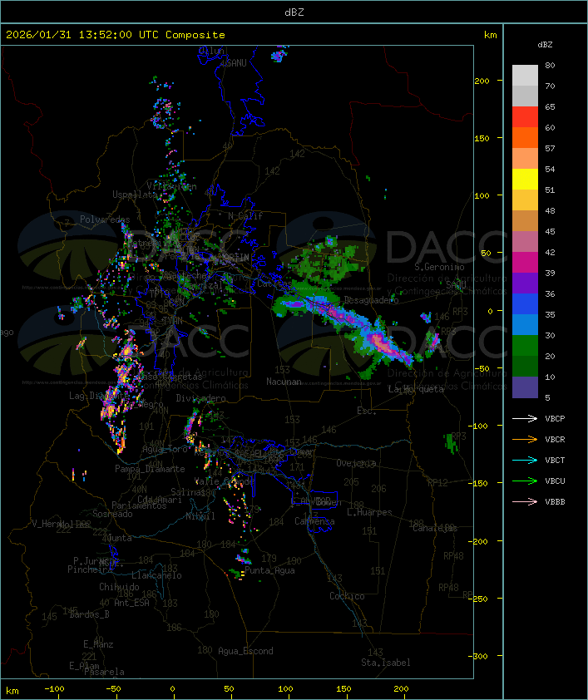Click the Agua_Escond location label

(x=245, y=651)
